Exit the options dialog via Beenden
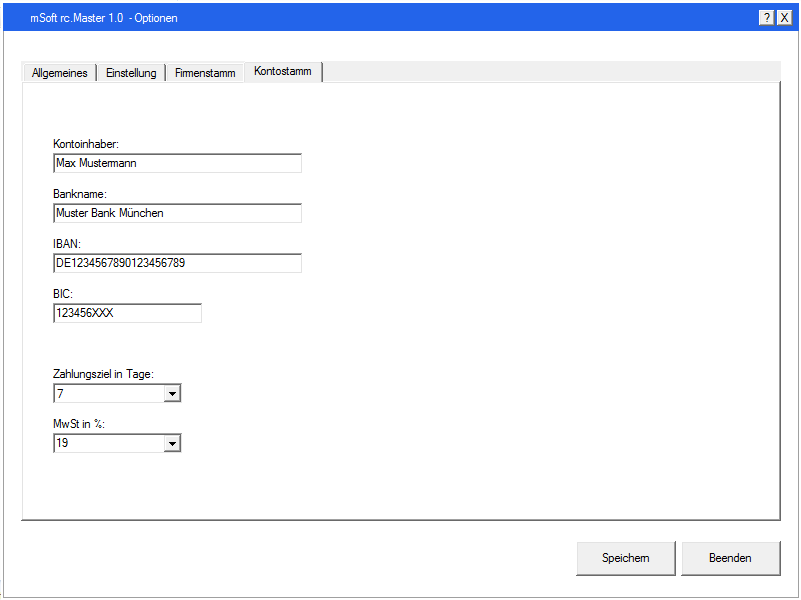Screen dimensions: 801x600 point(730,558)
